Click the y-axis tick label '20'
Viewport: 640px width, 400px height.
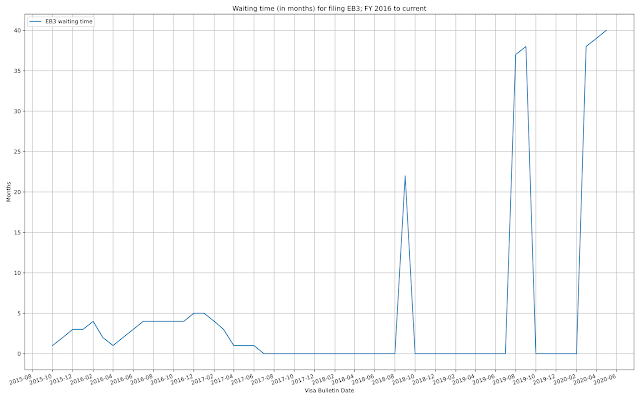[18, 192]
